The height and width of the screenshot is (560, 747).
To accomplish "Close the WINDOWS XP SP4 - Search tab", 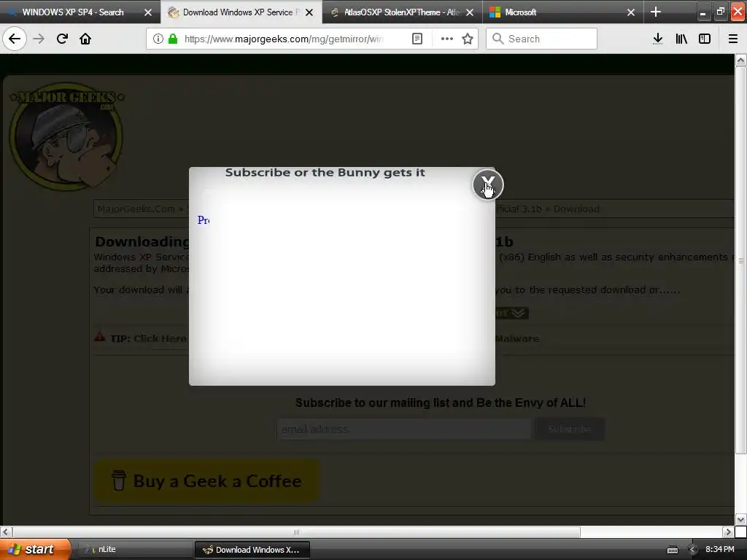I will [148, 12].
